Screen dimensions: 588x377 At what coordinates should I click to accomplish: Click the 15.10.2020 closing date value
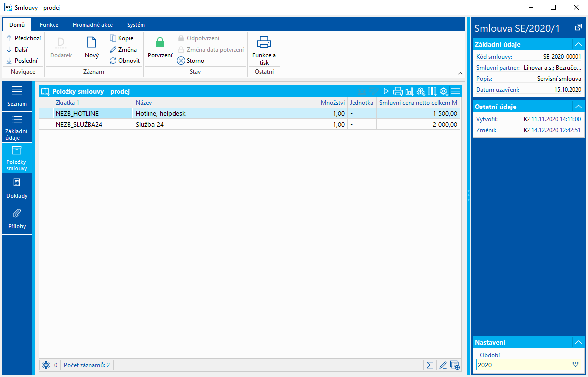pyautogui.click(x=568, y=90)
